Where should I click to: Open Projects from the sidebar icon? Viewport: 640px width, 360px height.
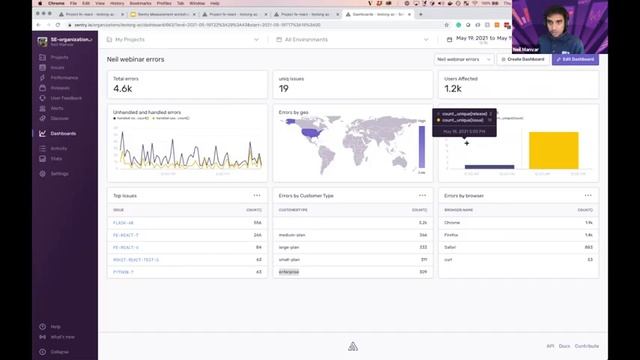[42, 57]
